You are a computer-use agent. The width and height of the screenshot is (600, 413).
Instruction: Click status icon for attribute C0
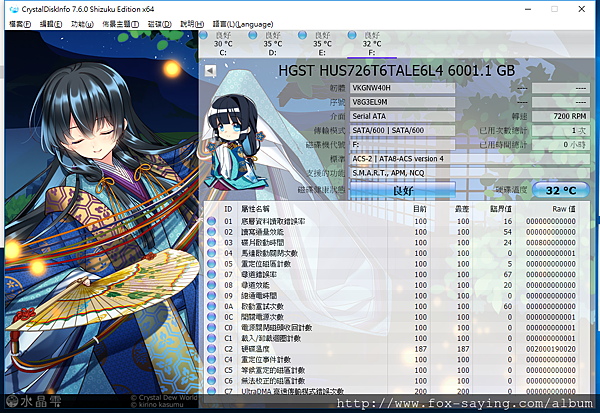point(211,328)
